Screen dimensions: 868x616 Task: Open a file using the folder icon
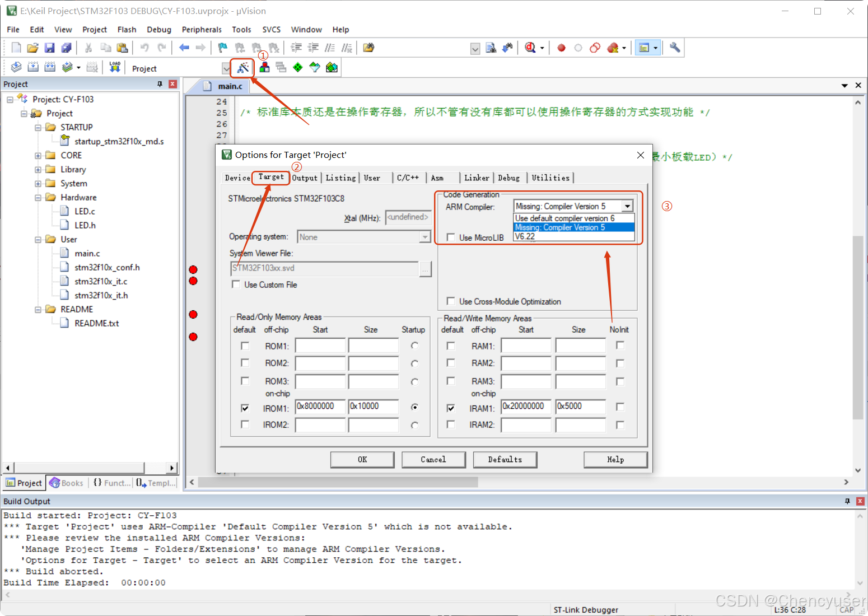pyautogui.click(x=32, y=48)
